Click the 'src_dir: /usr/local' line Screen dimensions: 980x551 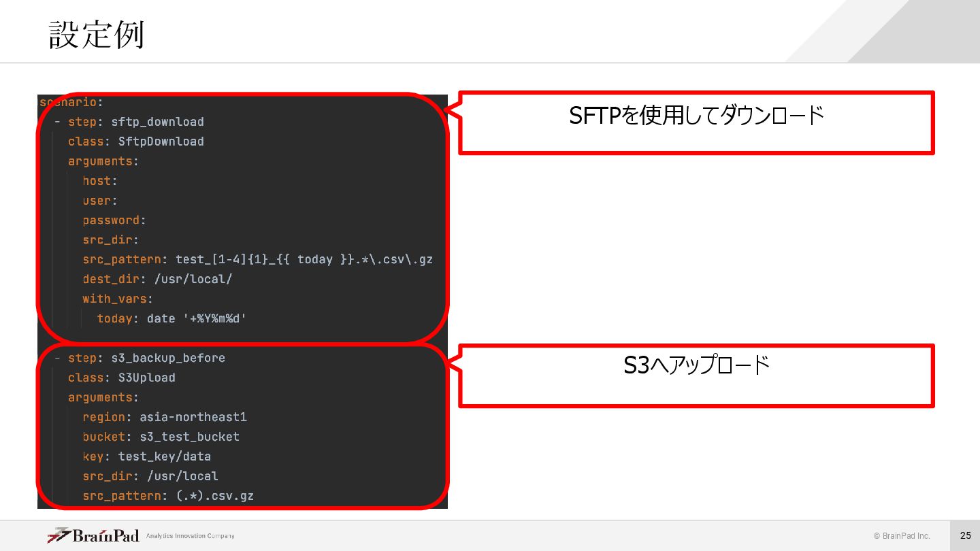[x=150, y=476]
